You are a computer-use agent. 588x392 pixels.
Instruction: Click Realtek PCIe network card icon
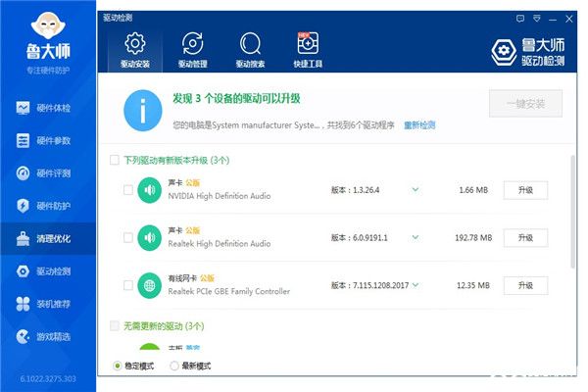pyautogui.click(x=150, y=285)
